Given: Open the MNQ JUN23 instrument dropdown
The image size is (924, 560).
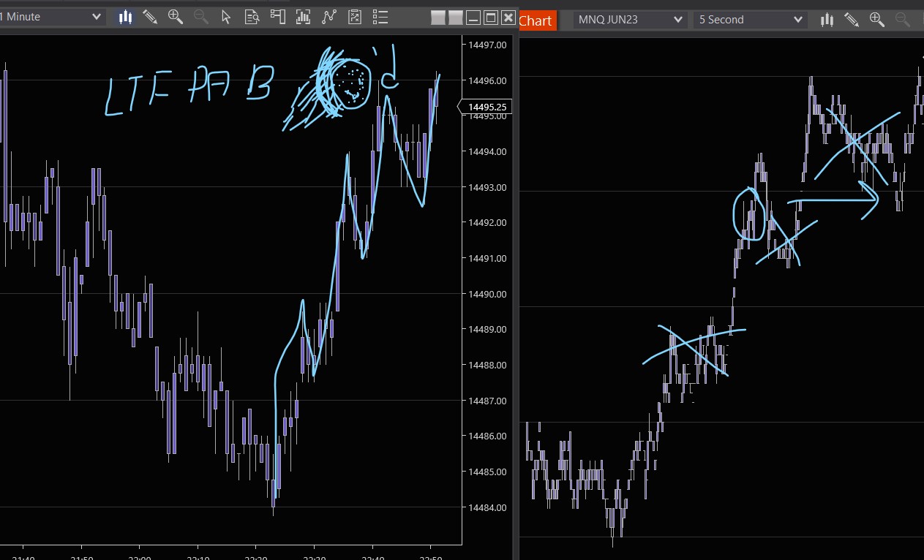Looking at the screenshot, I should point(630,20).
